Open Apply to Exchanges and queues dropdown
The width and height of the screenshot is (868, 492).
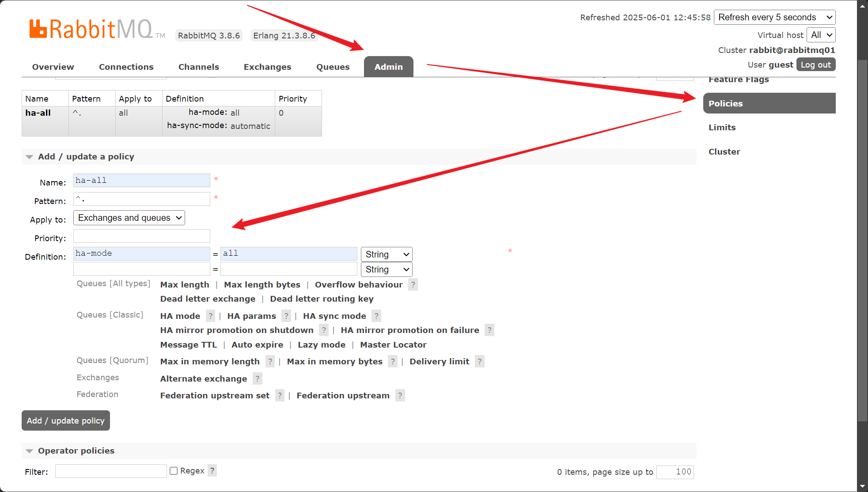[129, 218]
